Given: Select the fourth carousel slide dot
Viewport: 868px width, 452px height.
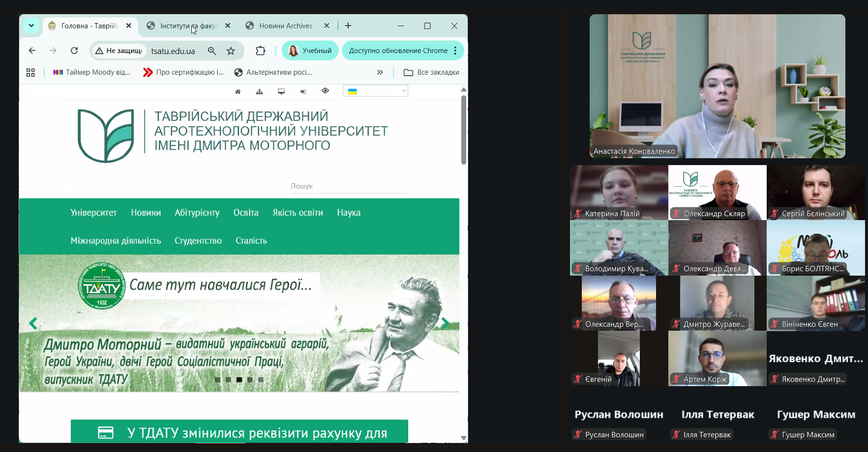Looking at the screenshot, I should 250,380.
